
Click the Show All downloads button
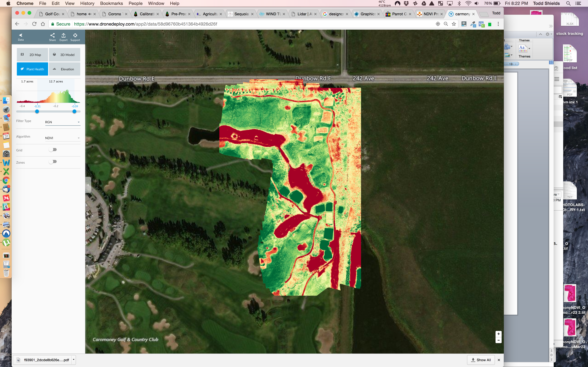tap(481, 360)
